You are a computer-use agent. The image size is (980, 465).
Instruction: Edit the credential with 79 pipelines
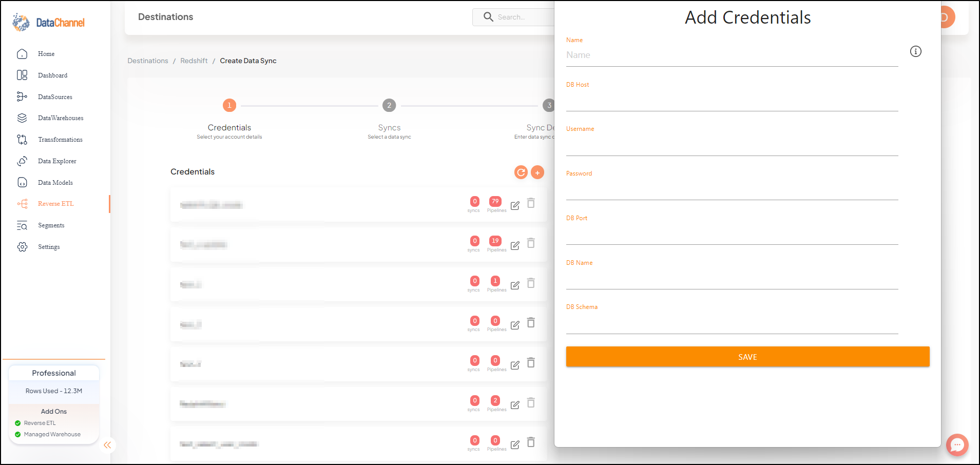515,205
